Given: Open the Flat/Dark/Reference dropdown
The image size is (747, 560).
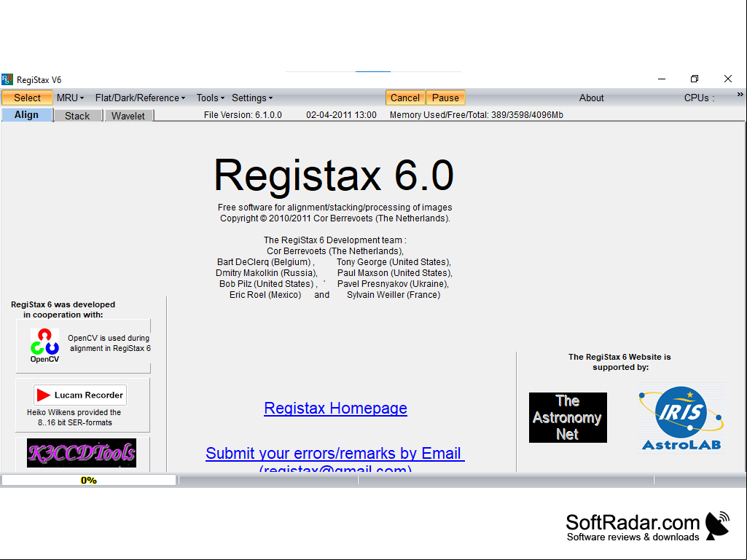Looking at the screenshot, I should [140, 98].
